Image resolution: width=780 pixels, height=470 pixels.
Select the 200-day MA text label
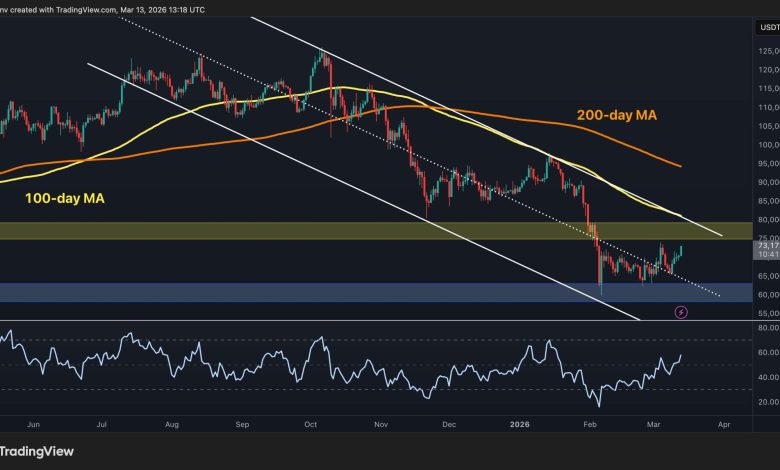pos(617,116)
